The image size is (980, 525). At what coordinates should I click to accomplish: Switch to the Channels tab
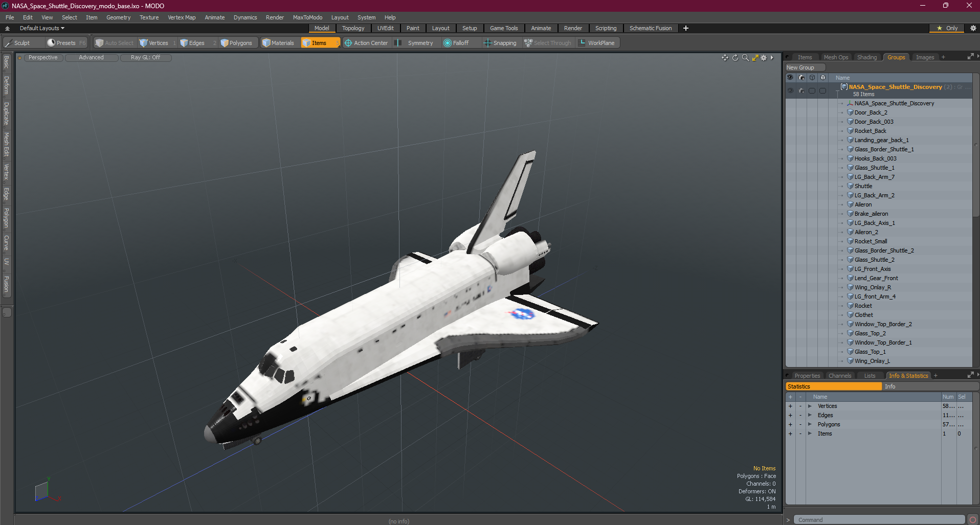[840, 376]
